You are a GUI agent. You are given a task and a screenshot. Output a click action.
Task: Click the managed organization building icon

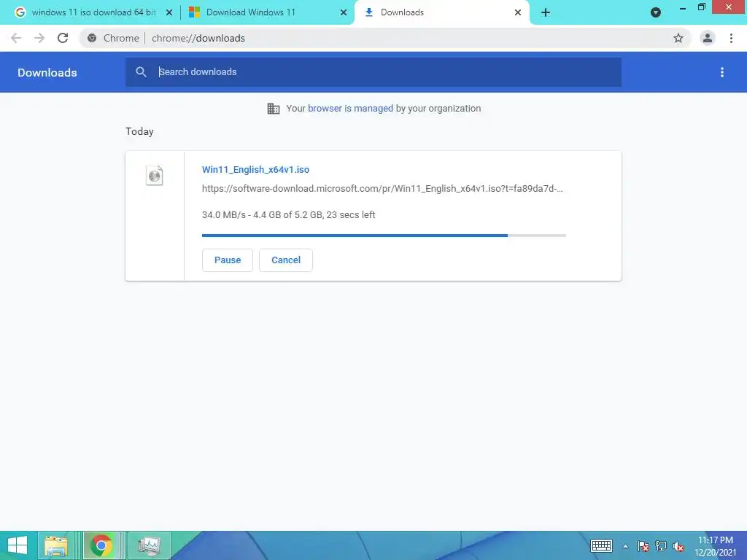(x=274, y=109)
